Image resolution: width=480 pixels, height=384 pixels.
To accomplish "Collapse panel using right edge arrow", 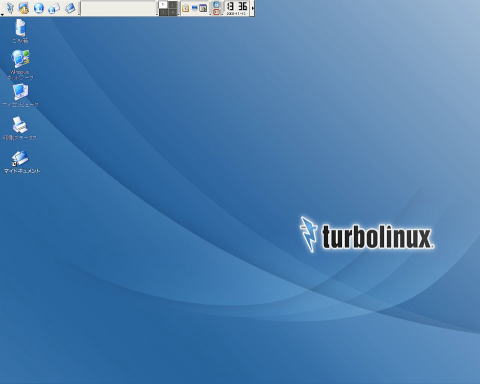I will tap(253, 8).
